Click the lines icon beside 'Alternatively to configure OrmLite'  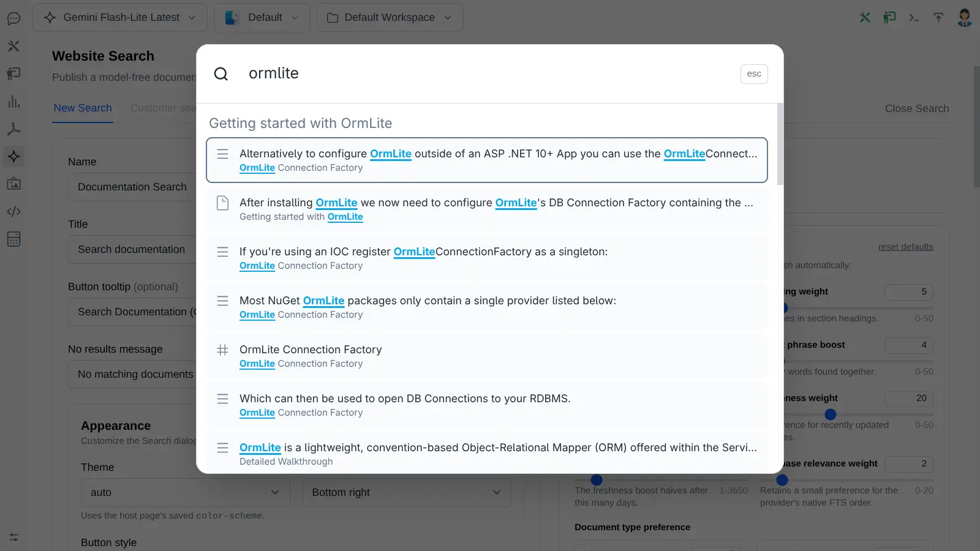[223, 154]
